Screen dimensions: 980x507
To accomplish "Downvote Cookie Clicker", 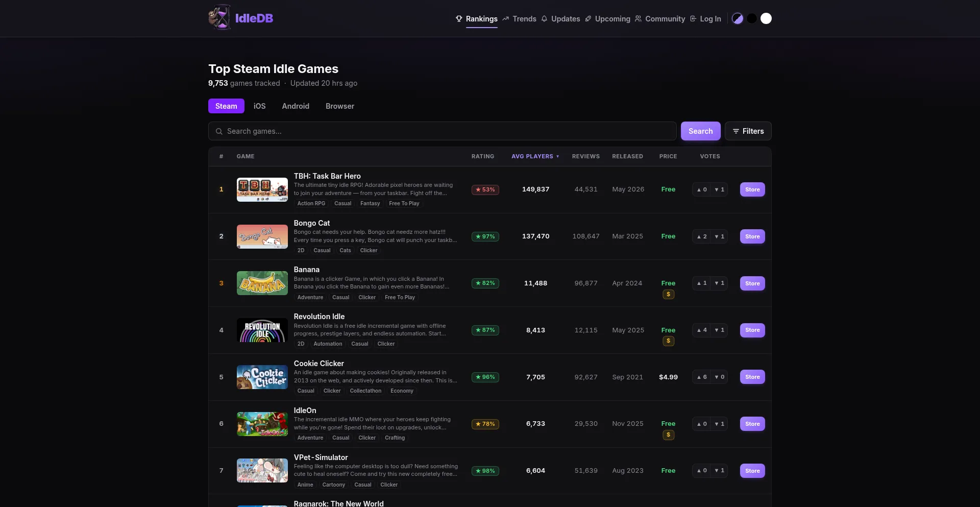I will click(x=719, y=377).
